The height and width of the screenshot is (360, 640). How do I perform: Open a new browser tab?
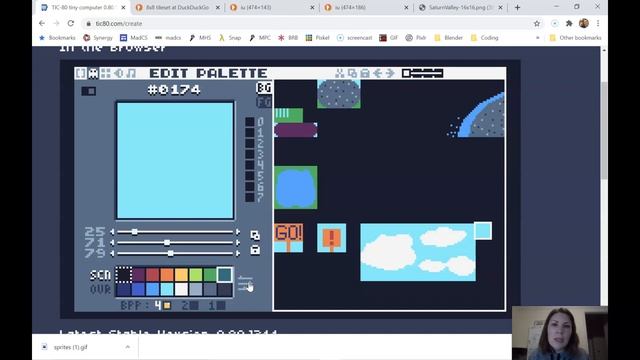coord(518,7)
